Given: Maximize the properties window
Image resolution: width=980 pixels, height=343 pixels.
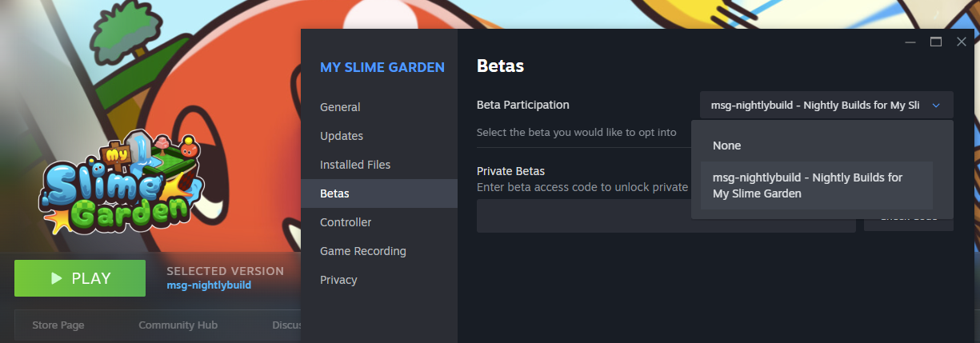Looking at the screenshot, I should [x=936, y=42].
